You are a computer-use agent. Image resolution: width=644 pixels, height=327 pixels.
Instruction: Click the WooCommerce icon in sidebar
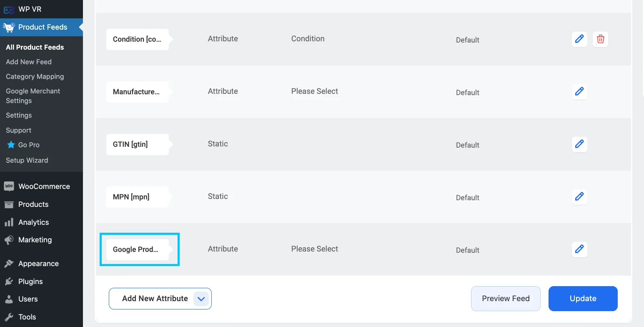(9, 186)
